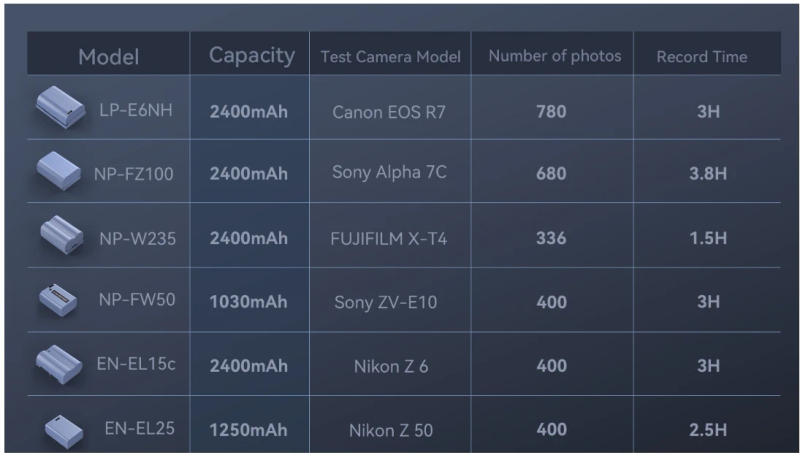
Task: Select the Sony ZV-E10 cell
Action: (389, 302)
